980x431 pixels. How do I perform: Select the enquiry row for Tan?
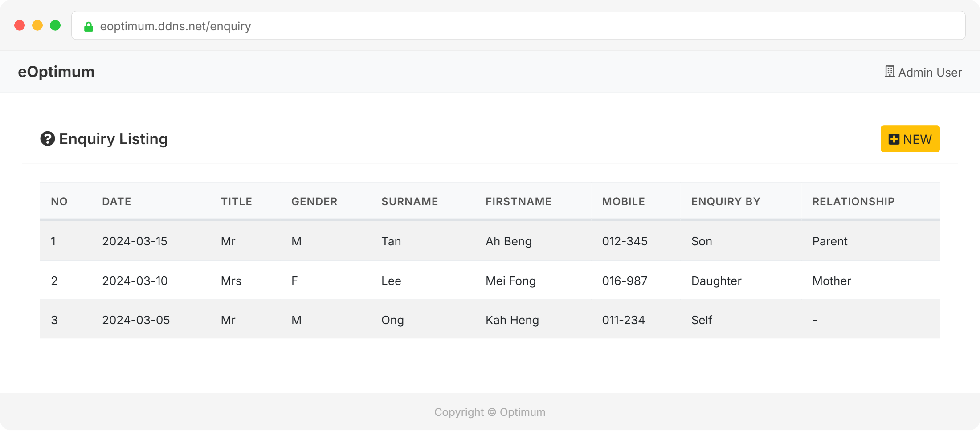click(391, 241)
